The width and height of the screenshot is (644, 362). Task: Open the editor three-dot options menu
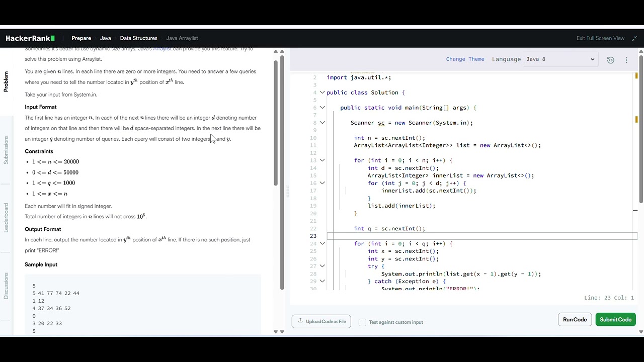(626, 60)
